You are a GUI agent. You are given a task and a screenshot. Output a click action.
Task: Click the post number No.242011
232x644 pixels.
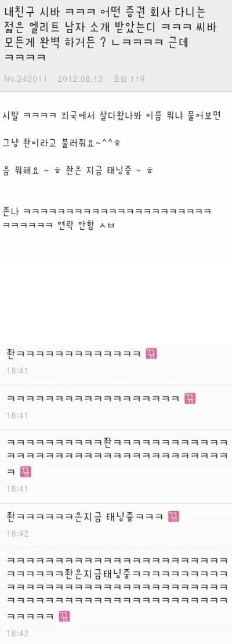[26, 78]
